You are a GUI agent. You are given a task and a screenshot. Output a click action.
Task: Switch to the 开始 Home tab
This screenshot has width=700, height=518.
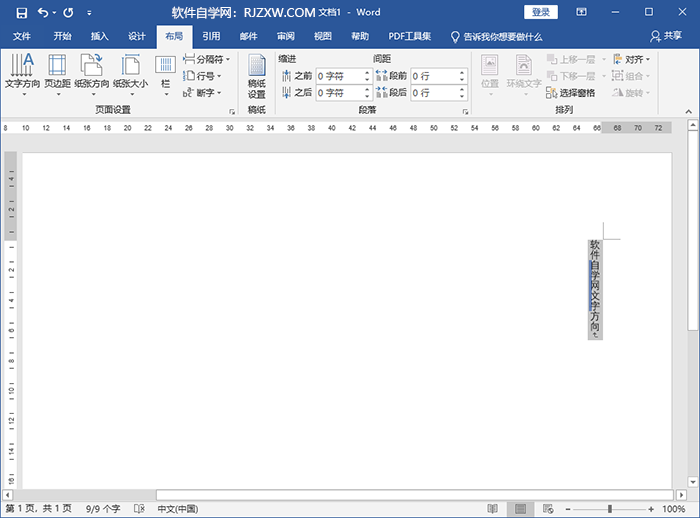(x=62, y=36)
